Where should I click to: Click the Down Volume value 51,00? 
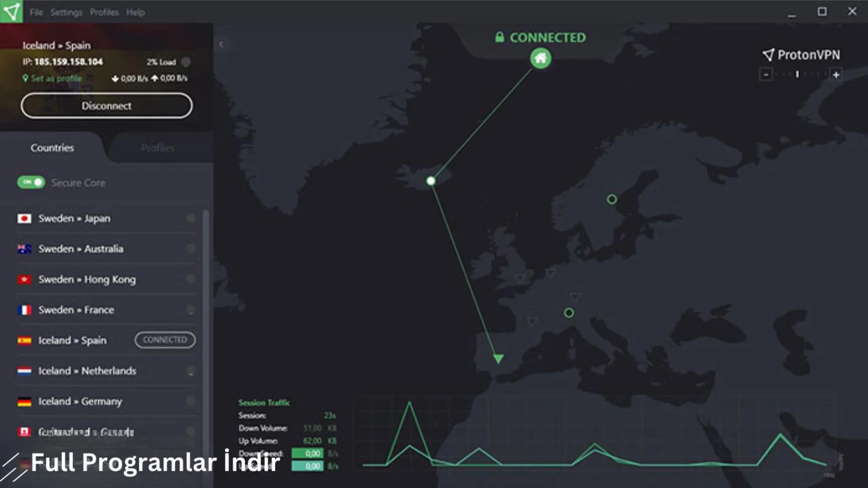(313, 428)
